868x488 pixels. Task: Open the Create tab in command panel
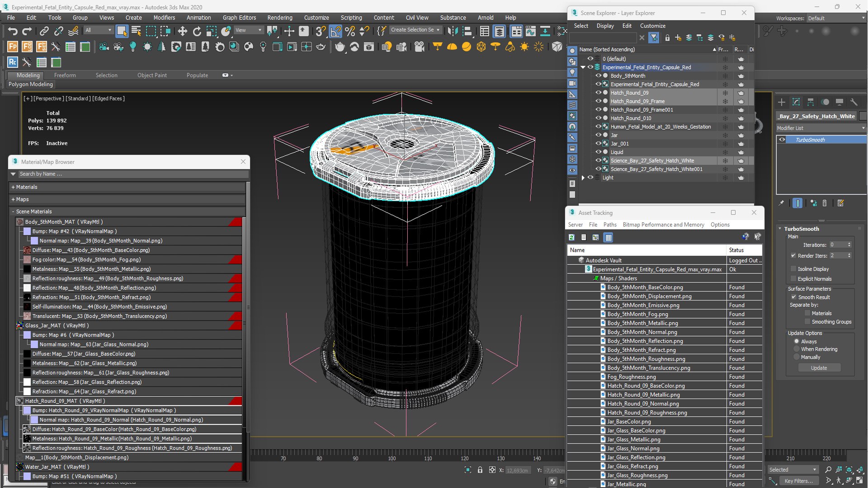pyautogui.click(x=782, y=102)
